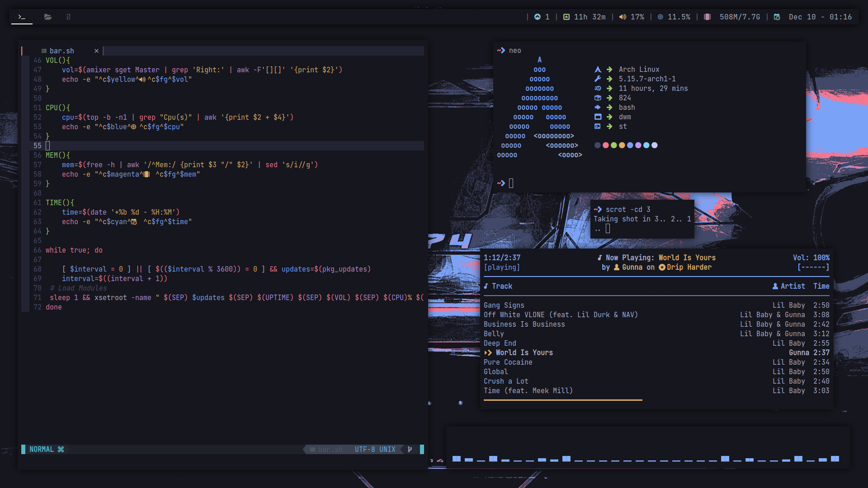Click the uptime icon beside 11h 32m

tap(566, 17)
